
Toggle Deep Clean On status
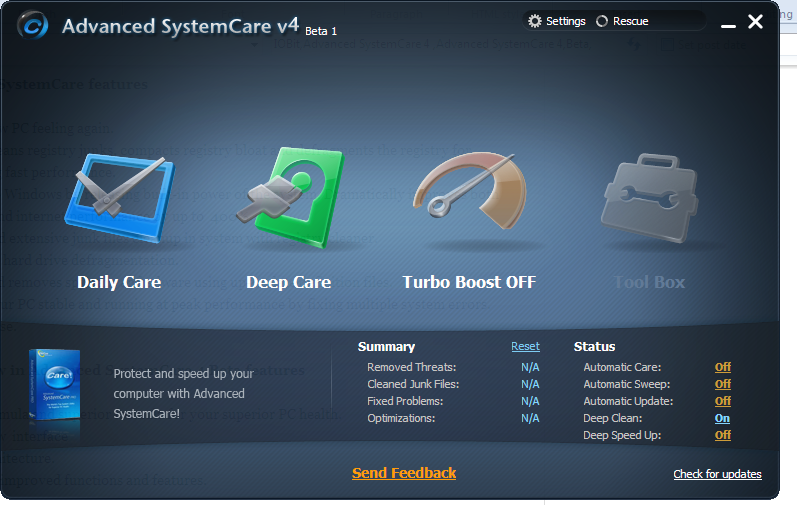point(722,418)
